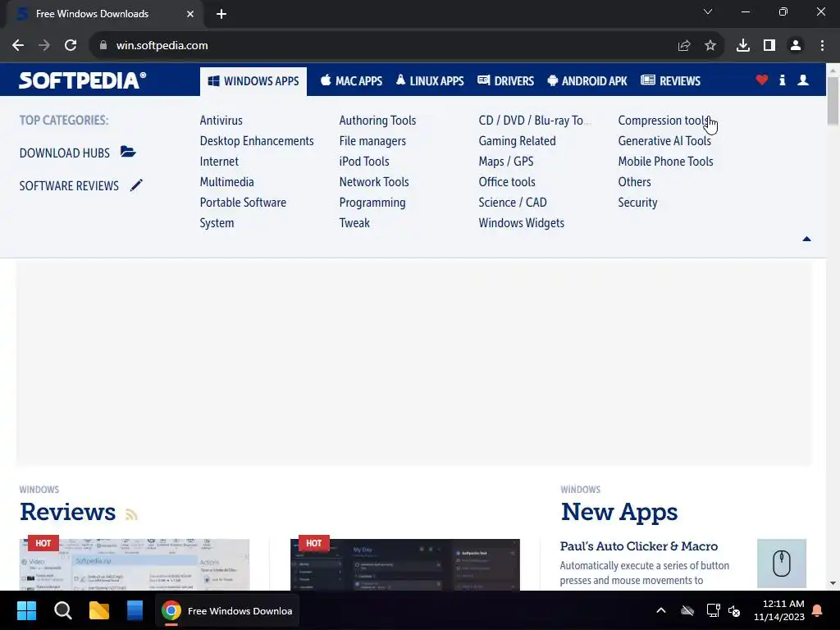Open Compression tools category
Screen dimensions: 840x630
click(x=663, y=121)
